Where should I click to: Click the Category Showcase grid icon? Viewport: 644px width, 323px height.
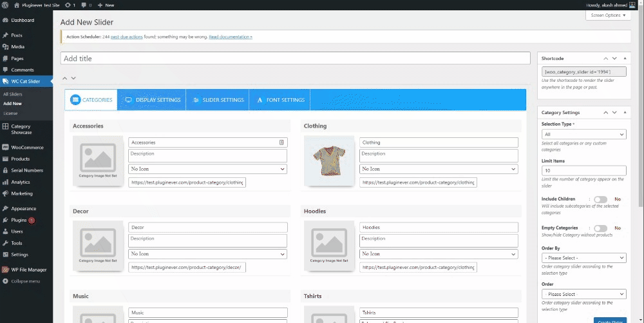click(x=5, y=126)
